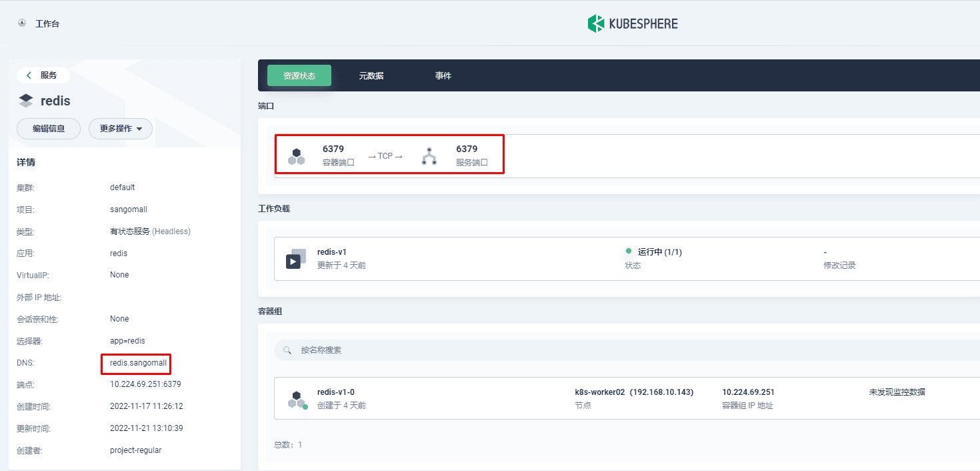Click the magnifier icon in pod search
The width and height of the screenshot is (980, 471).
coord(287,350)
